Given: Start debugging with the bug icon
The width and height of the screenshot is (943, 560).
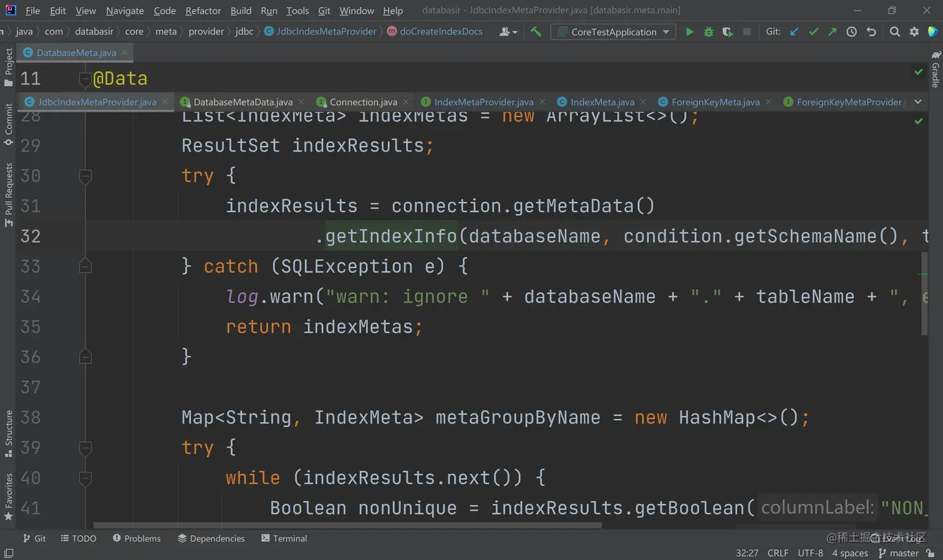Looking at the screenshot, I should point(708,32).
